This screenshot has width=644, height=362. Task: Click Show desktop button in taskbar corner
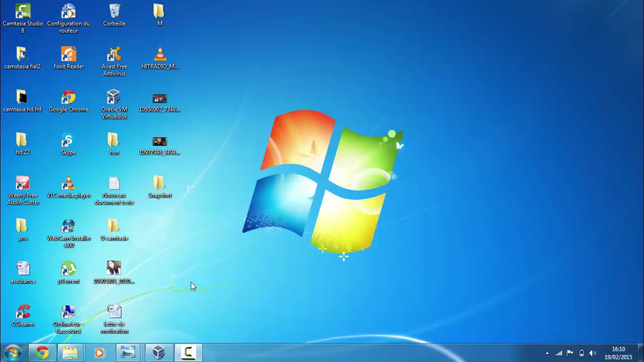point(640,353)
